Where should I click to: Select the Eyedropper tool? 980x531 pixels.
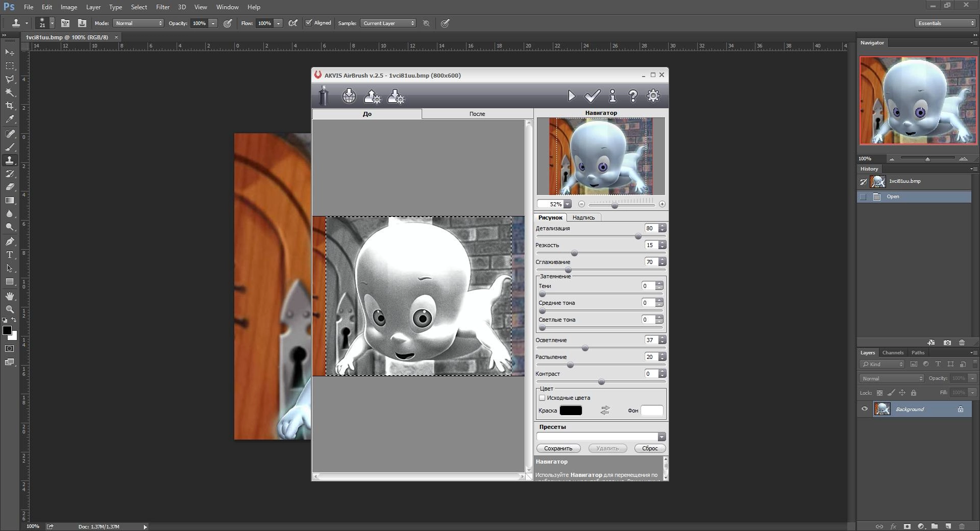pos(10,119)
